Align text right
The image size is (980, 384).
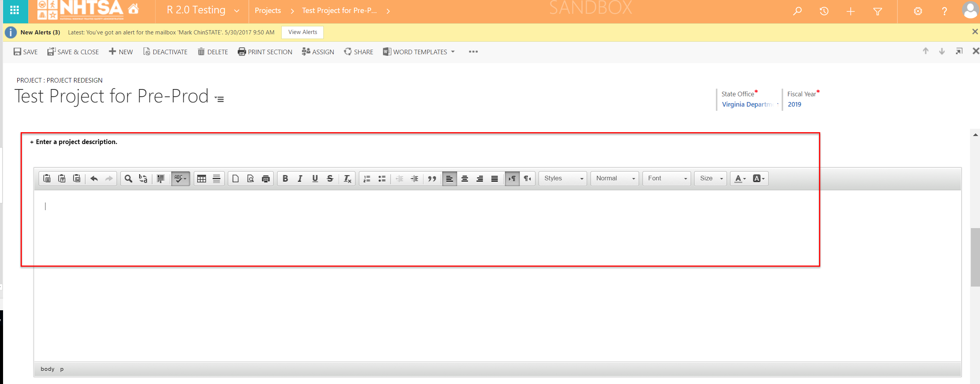480,178
